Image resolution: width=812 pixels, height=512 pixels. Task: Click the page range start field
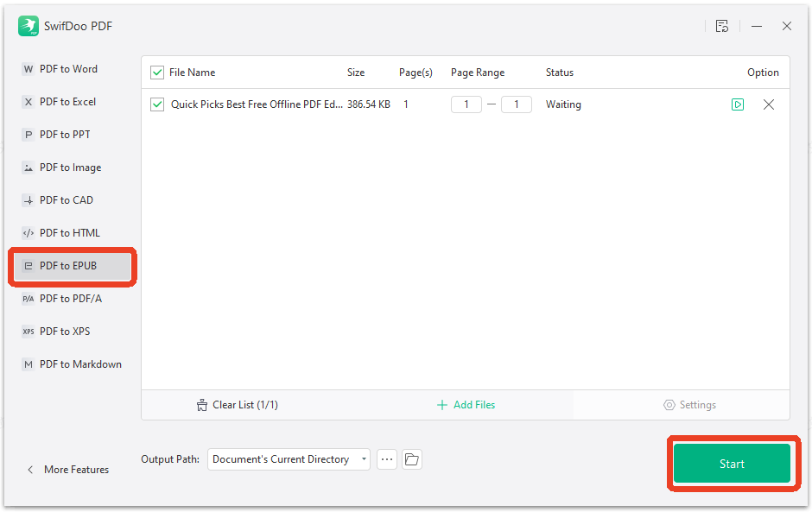pos(466,104)
